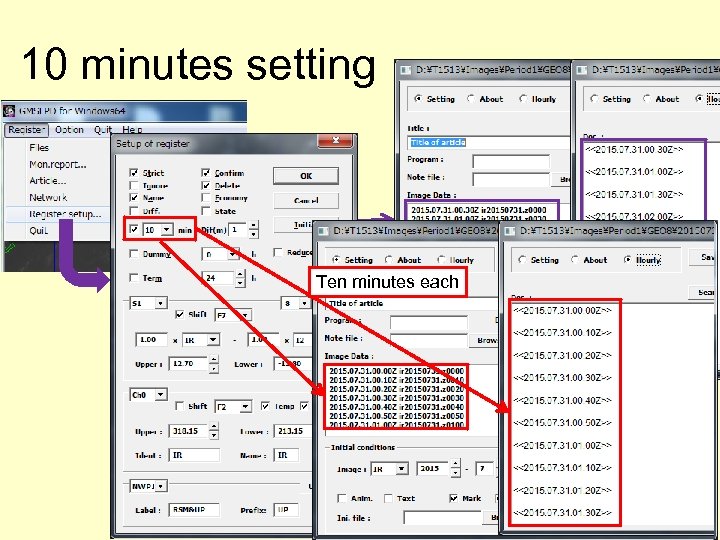The width and height of the screenshot is (720, 540).
Task: Click the highlighted Title of article field in rear window
Action: [x=489, y=142]
